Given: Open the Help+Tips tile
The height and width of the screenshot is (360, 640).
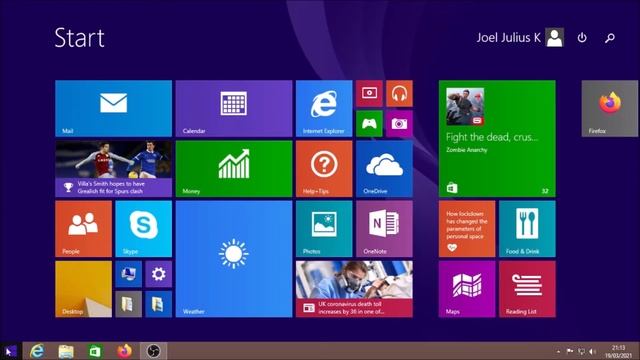Looking at the screenshot, I should (324, 169).
